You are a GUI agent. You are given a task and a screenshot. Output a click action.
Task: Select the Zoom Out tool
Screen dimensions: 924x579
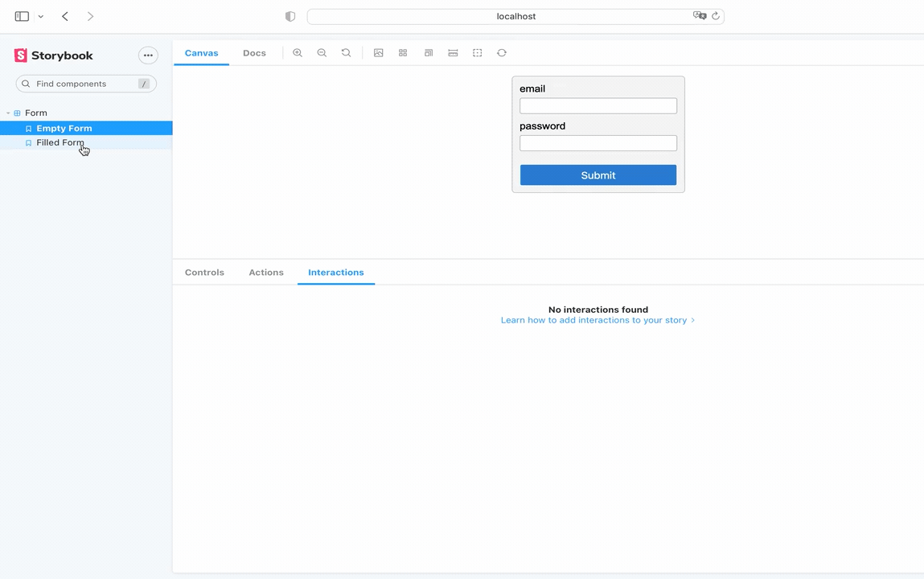point(322,52)
